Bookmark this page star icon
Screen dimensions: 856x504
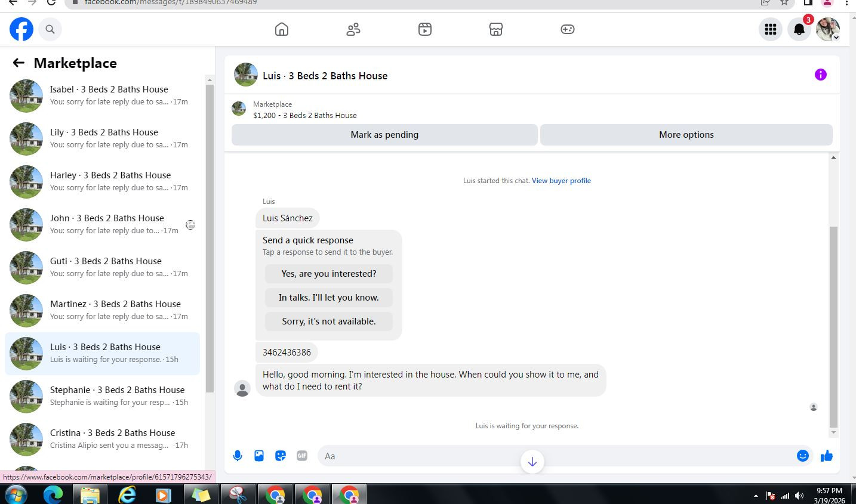784,2
